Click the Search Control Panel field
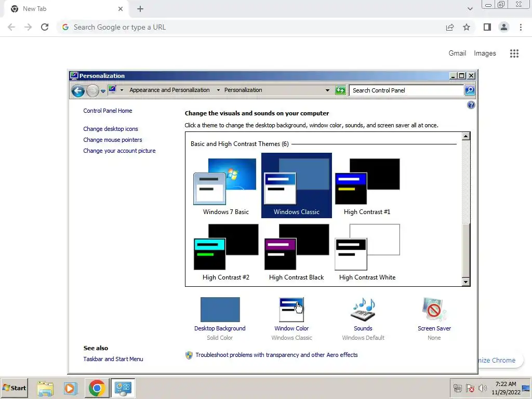 coord(406,90)
